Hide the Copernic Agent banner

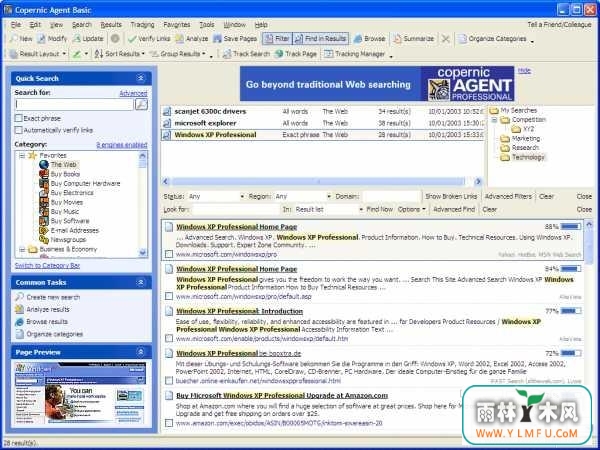point(525,71)
